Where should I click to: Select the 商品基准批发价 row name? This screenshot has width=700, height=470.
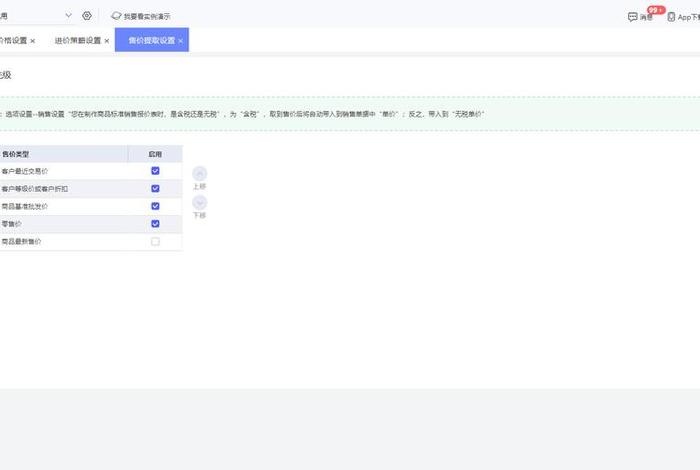(25, 206)
